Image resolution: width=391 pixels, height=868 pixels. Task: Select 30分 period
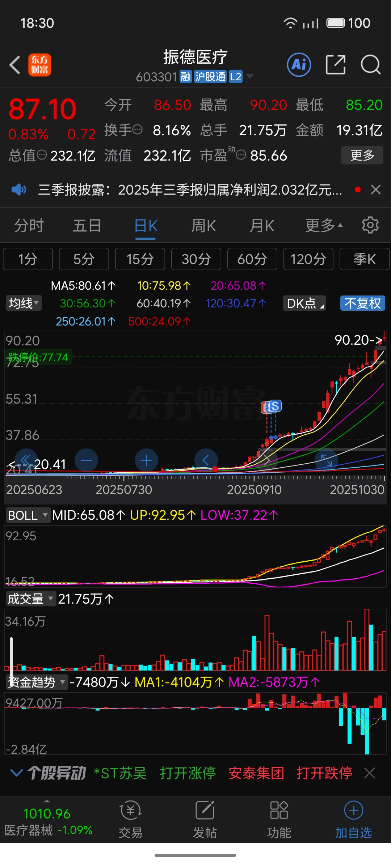pos(196,259)
